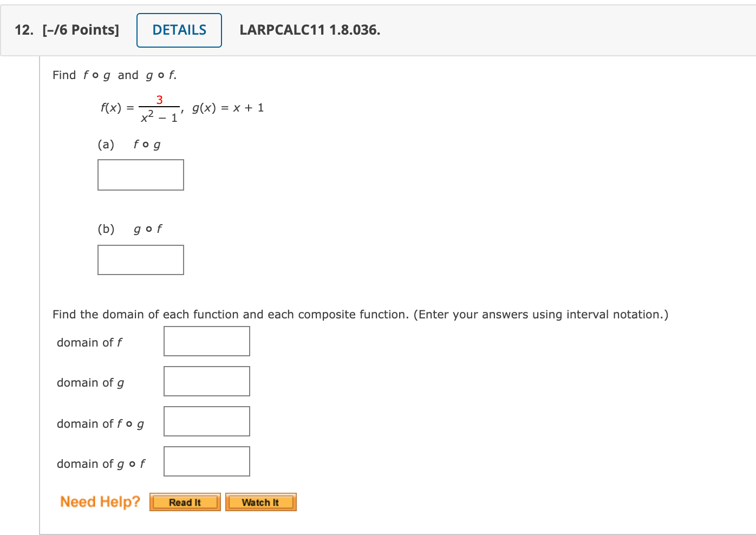Click the question number 12 heading
The width and height of the screenshot is (756, 535).
(x=23, y=30)
